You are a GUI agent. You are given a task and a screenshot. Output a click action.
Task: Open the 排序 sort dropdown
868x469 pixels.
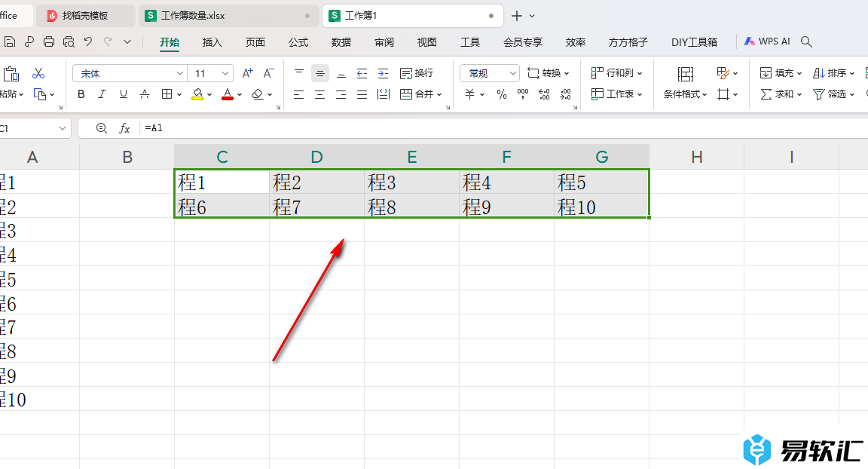tap(833, 73)
